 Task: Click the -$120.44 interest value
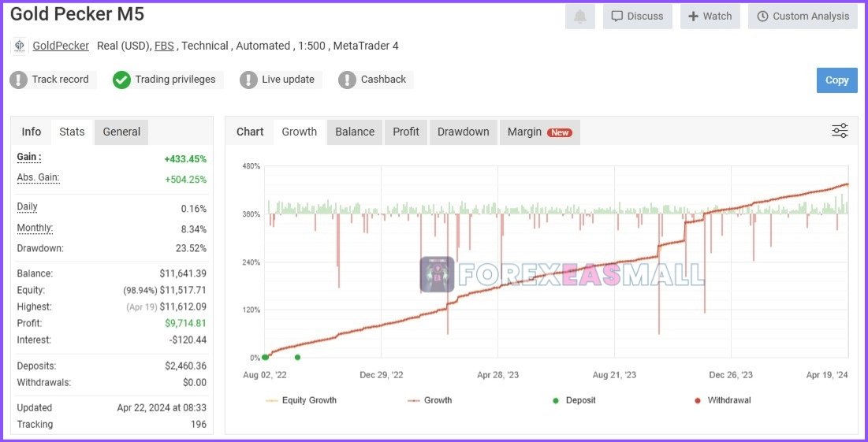(x=188, y=340)
